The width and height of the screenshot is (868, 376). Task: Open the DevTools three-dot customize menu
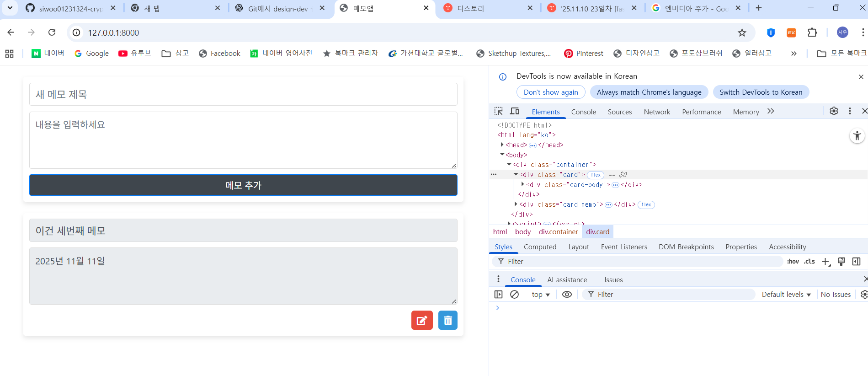click(x=850, y=111)
